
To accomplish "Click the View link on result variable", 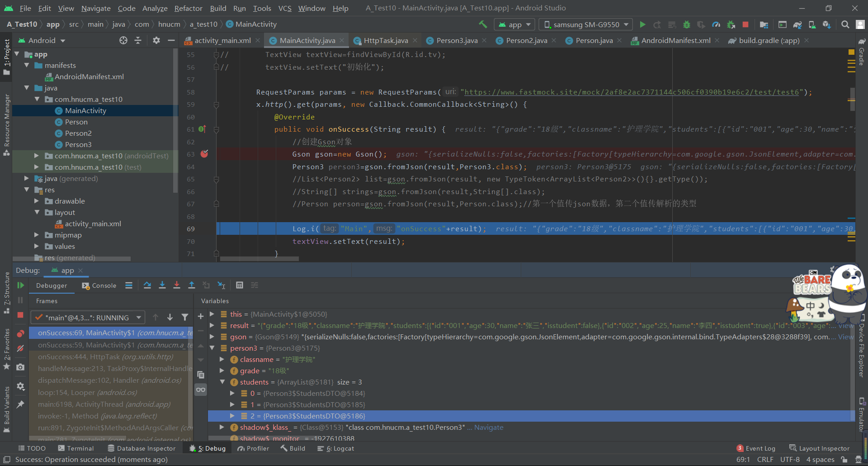I will click(846, 325).
